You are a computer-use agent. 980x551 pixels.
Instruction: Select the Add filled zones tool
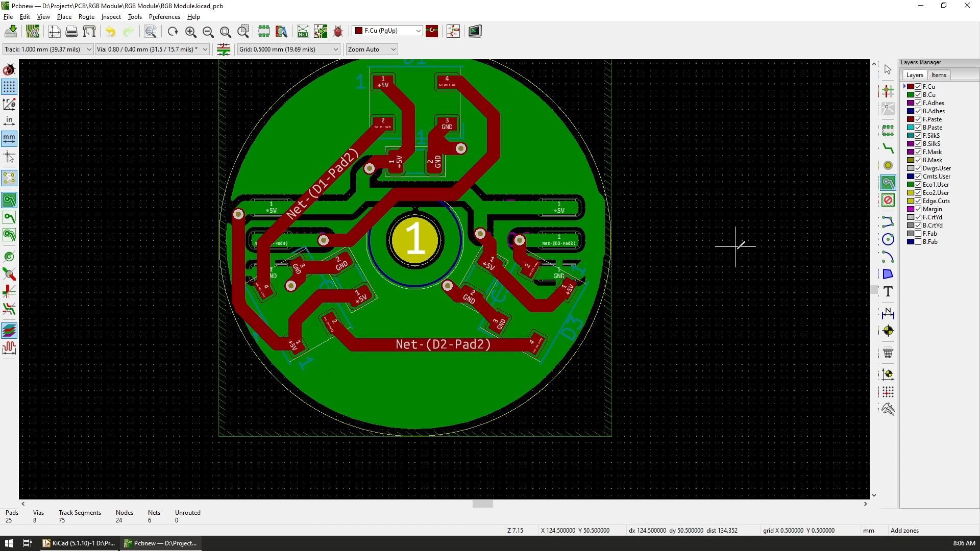[888, 183]
